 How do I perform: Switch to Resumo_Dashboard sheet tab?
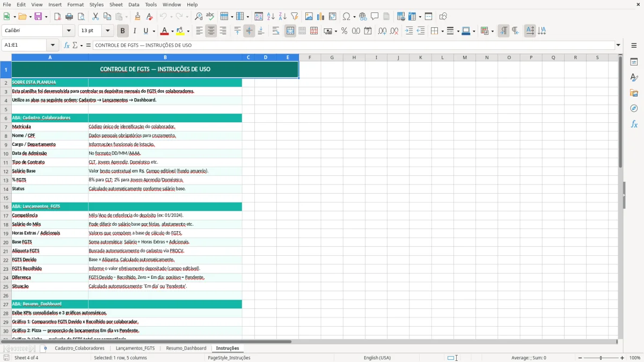186,348
